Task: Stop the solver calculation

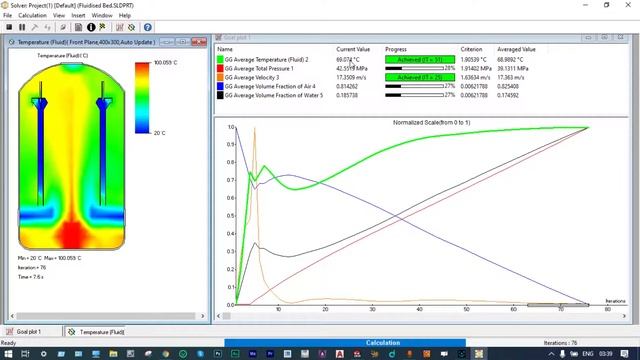Action: [9, 27]
